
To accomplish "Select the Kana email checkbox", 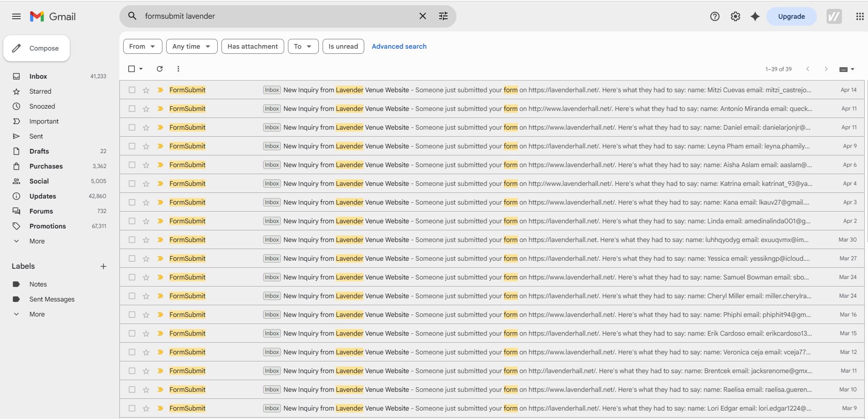I will pyautogui.click(x=132, y=202).
